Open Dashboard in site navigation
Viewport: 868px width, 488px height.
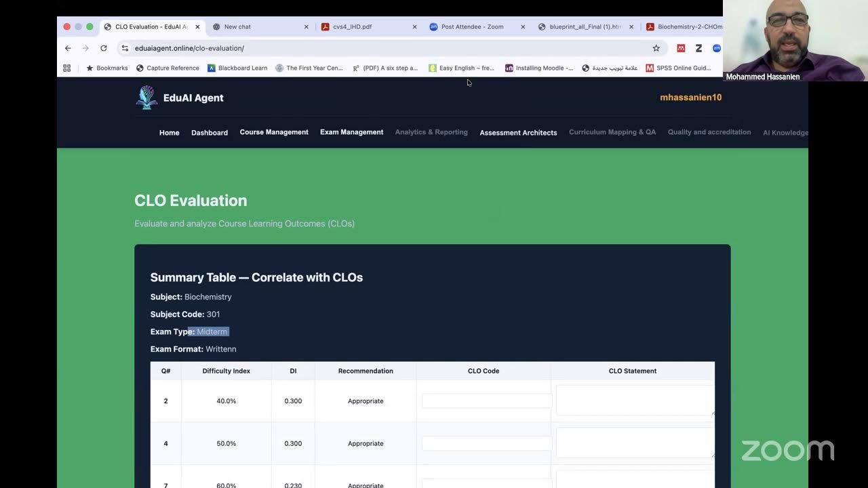pos(210,133)
